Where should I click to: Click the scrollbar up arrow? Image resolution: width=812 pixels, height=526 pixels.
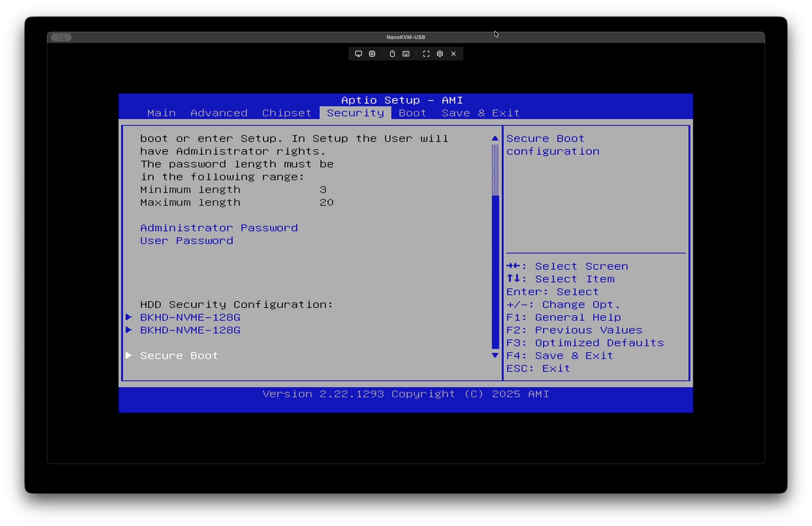coord(495,138)
